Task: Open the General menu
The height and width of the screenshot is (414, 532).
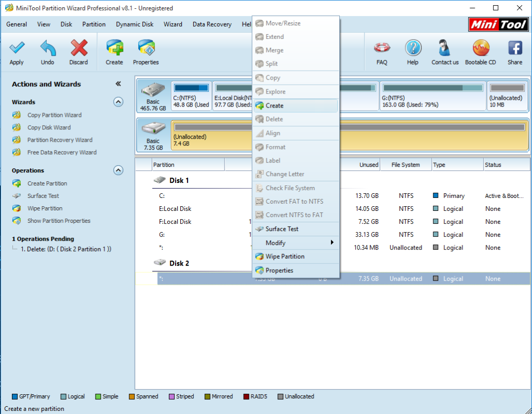Action: 17,24
